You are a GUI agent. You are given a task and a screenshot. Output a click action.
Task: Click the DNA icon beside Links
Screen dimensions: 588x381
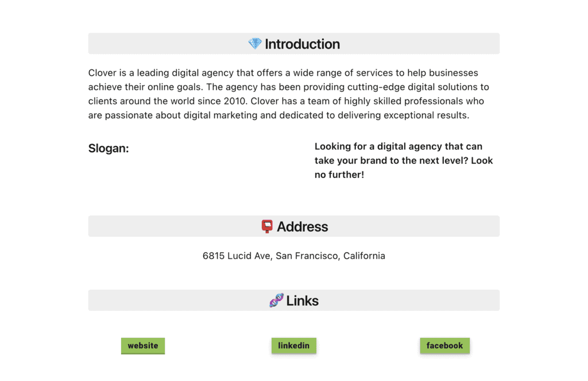click(x=276, y=301)
